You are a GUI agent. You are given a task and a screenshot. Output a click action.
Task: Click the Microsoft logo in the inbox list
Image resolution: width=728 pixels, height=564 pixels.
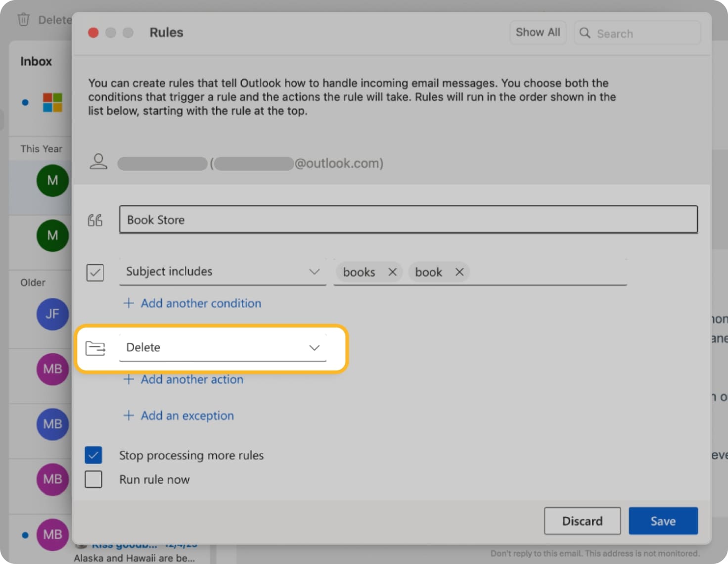(x=52, y=102)
